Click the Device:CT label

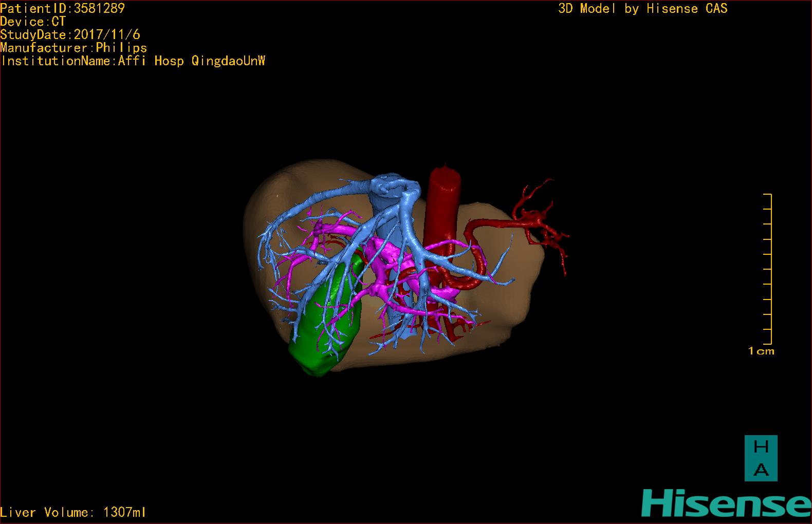33,22
